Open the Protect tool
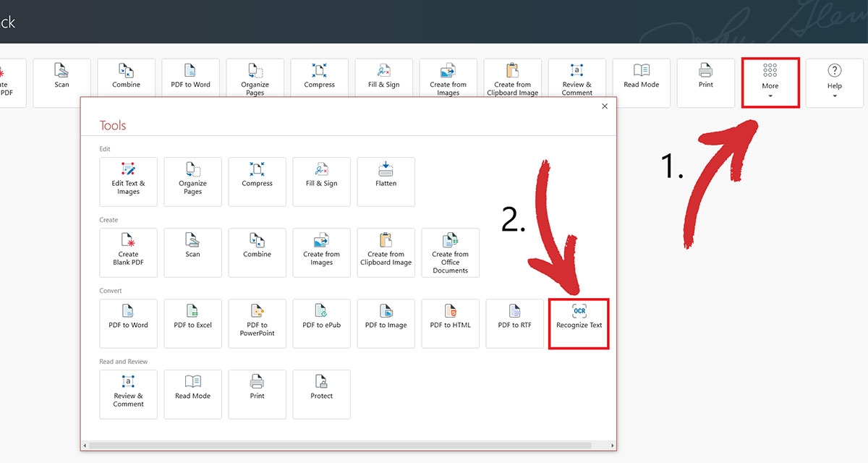 (321, 394)
